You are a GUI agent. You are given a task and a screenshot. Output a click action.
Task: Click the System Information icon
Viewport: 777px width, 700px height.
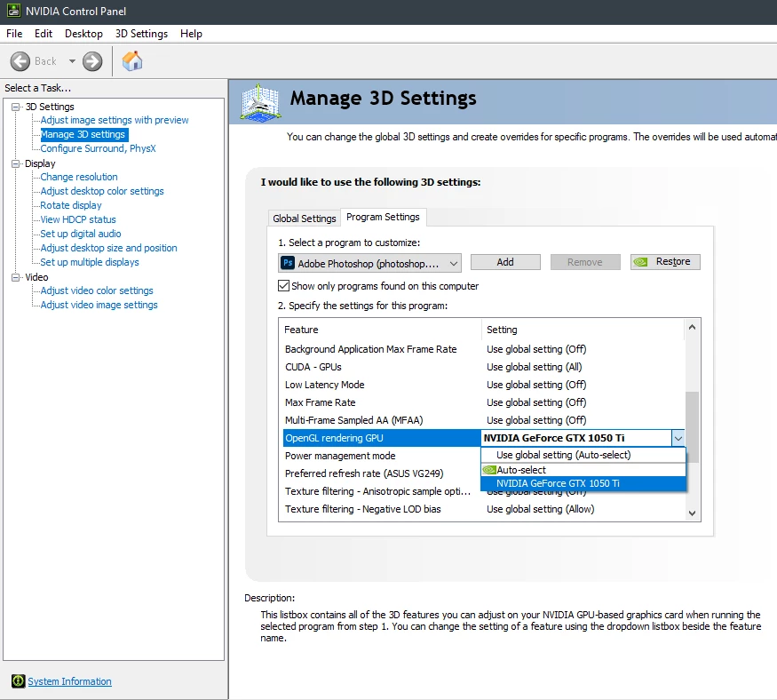coord(19,681)
